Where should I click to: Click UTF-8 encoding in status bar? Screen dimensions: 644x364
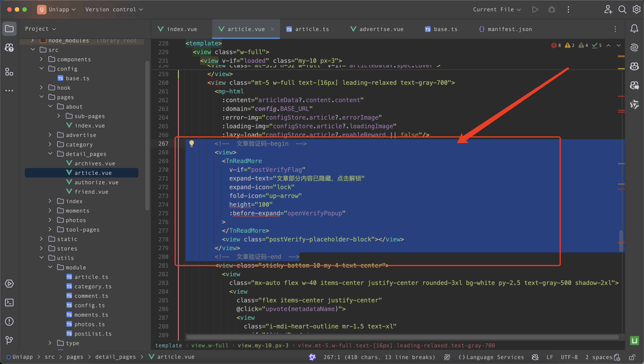[x=569, y=357]
